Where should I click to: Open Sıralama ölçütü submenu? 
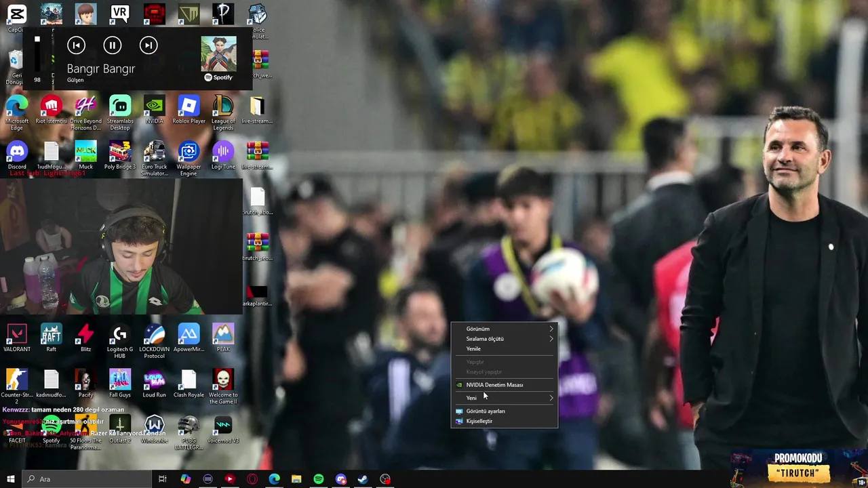click(x=505, y=339)
